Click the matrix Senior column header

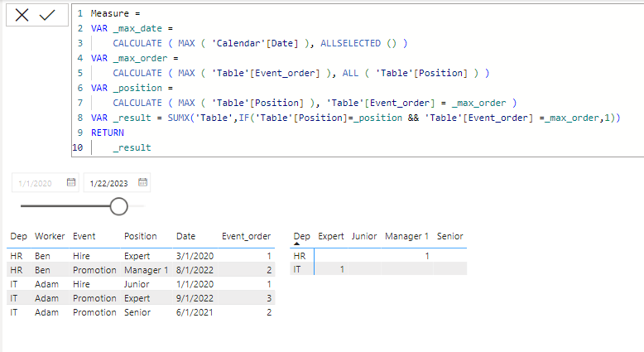pyautogui.click(x=449, y=236)
